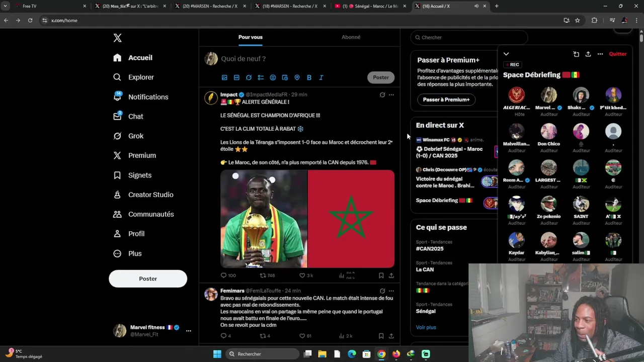Viewport: 644px width, 362px height.
Task: Click the Grok enhance icon in composer
Action: [249, 77]
